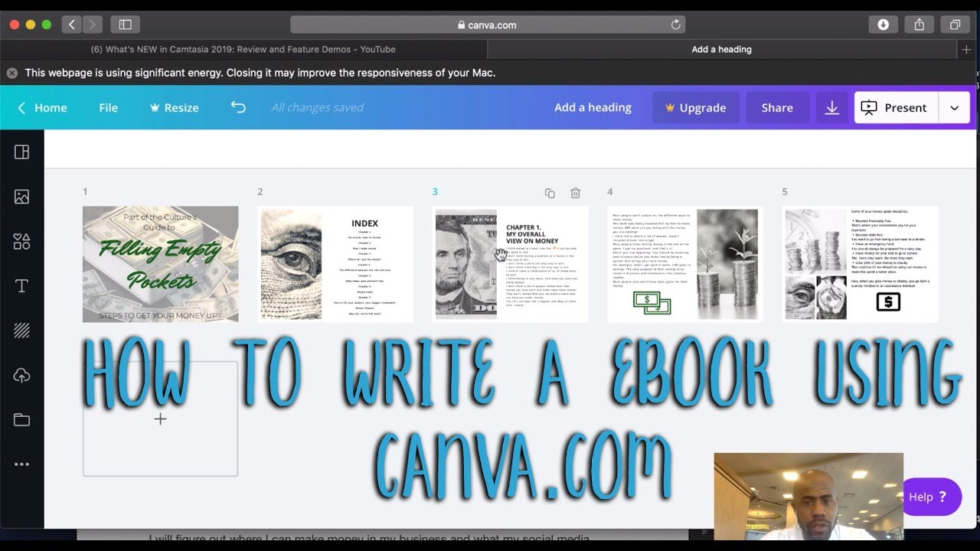This screenshot has height=551, width=980.
Task: Click the Upgrade button
Action: tap(695, 108)
